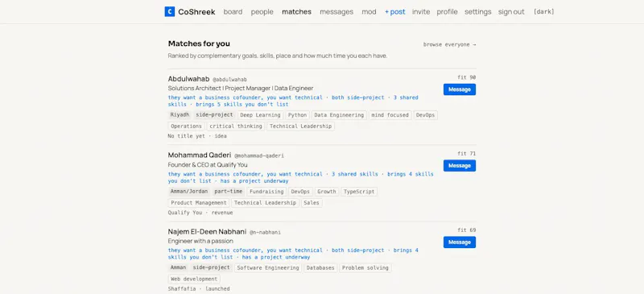This screenshot has width=644, height=294.
Task: Click the Product Management tag
Action: click(x=199, y=203)
